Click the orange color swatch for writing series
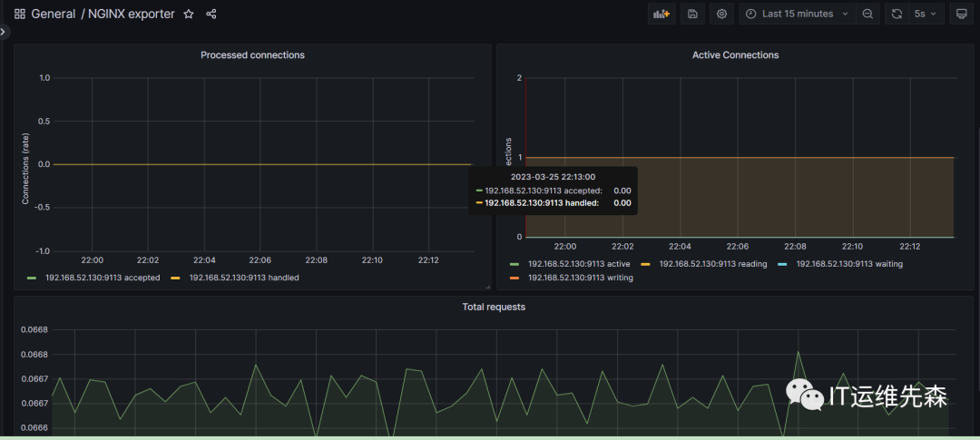This screenshot has height=440, width=980. [514, 278]
